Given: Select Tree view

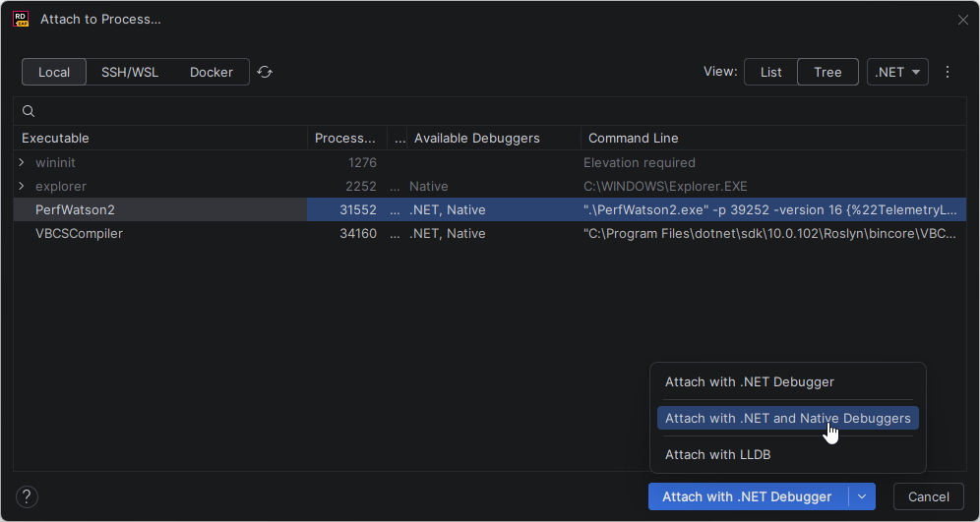Looking at the screenshot, I should click(827, 72).
